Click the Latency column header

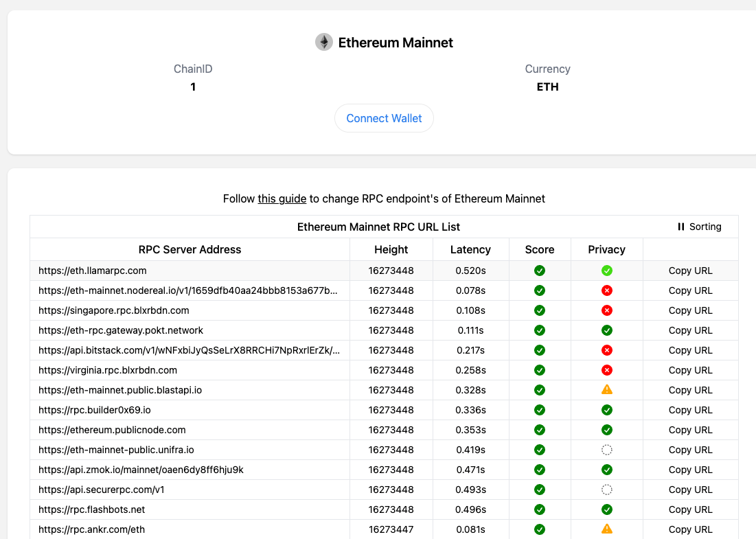pos(470,249)
